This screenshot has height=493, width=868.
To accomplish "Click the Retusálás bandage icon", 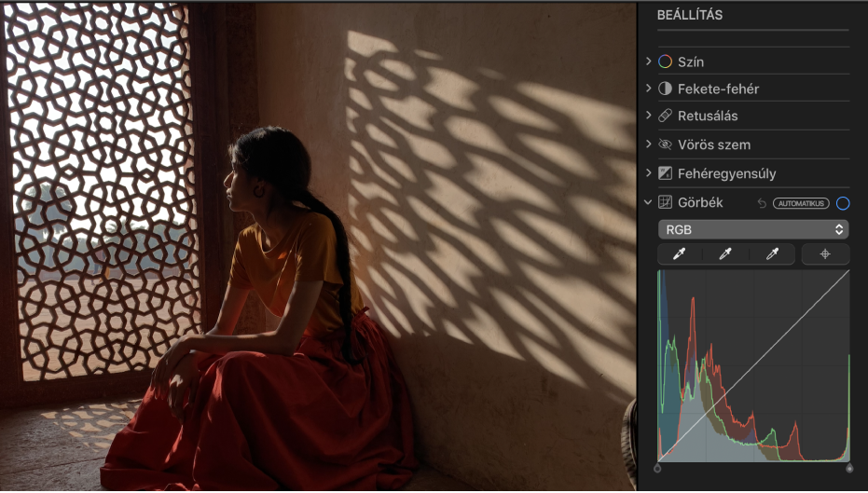I will coord(665,116).
